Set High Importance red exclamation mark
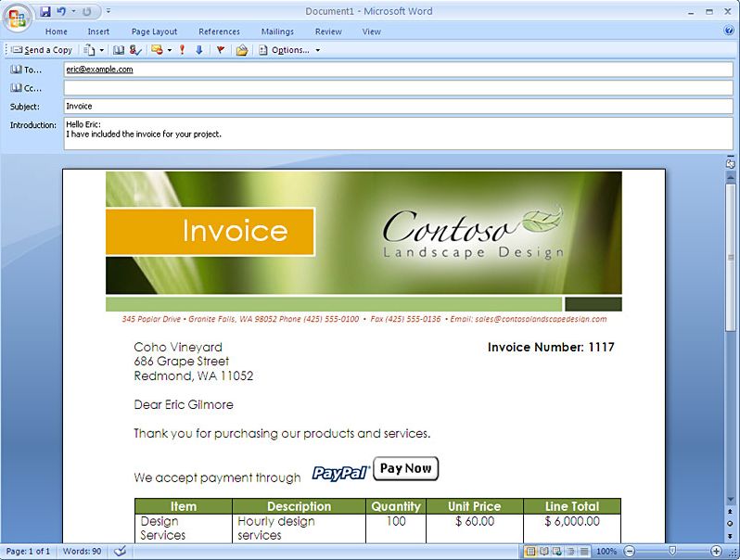 pyautogui.click(x=182, y=50)
